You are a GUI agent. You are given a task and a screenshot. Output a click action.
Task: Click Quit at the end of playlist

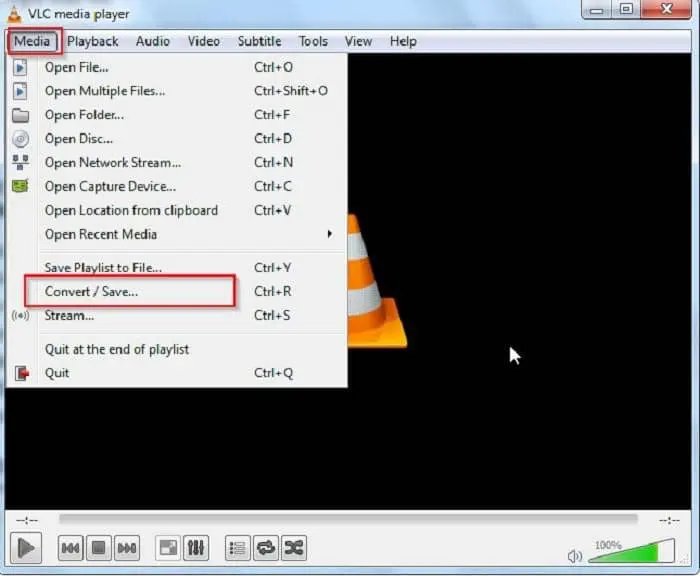[x=117, y=349]
